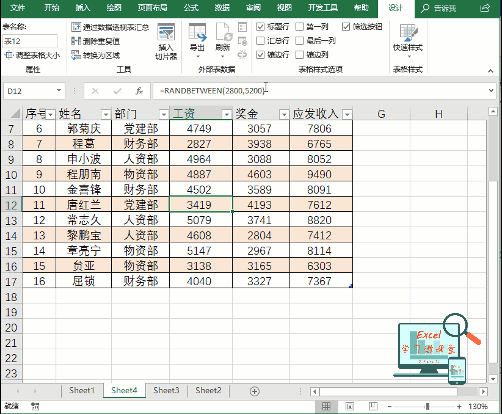Click Remove Duplicates icon
502x414 pixels.
coord(76,41)
